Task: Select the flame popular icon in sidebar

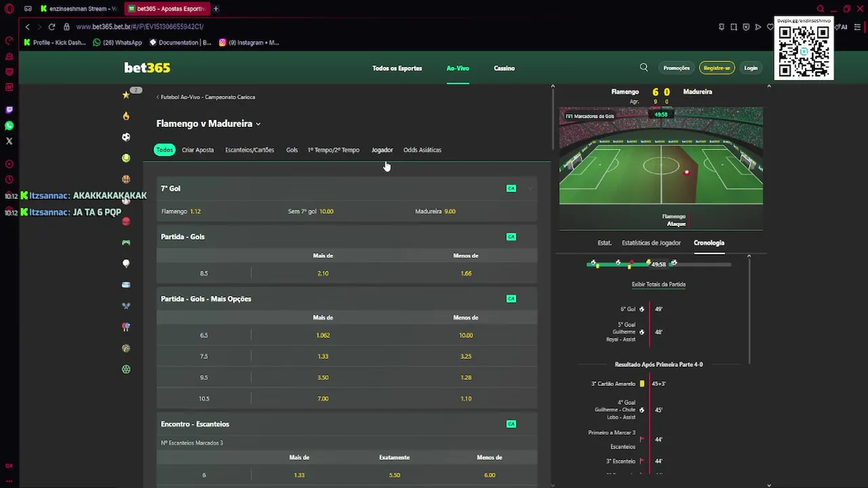Action: pos(125,116)
